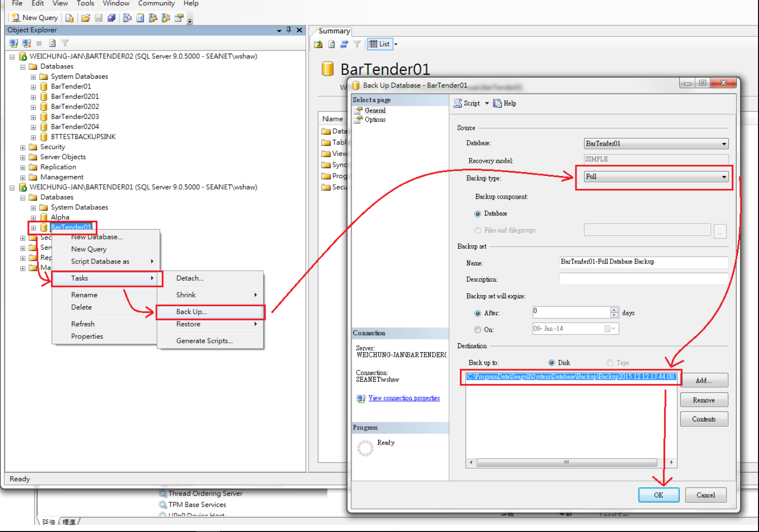Expand the Replication folder under BARTENDER02
This screenshot has width=759, height=532.
[x=23, y=167]
